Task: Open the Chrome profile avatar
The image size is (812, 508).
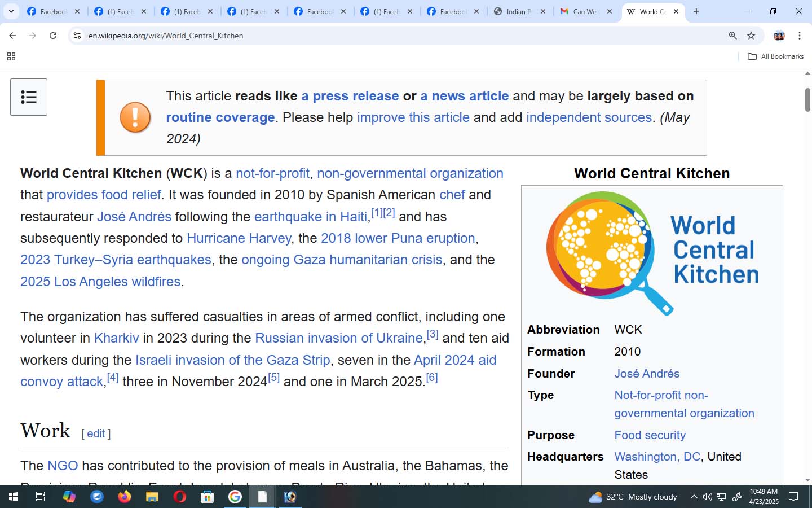Action: 779,36
